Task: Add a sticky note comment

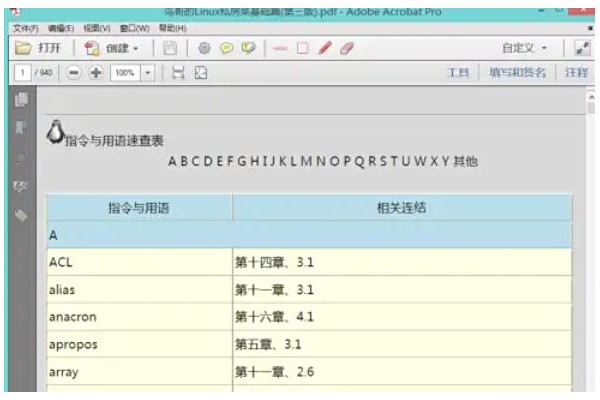Action: coord(227,48)
